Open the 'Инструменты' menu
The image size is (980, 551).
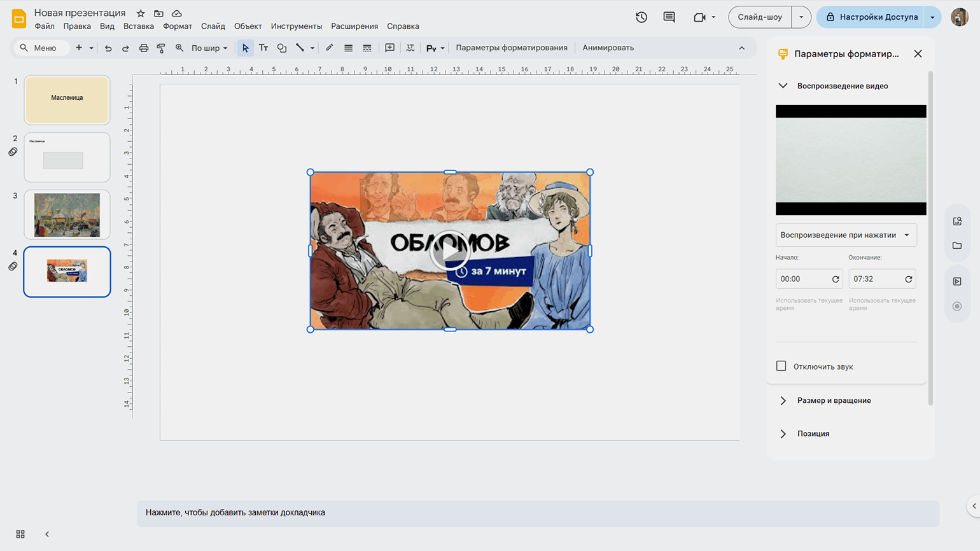point(296,26)
